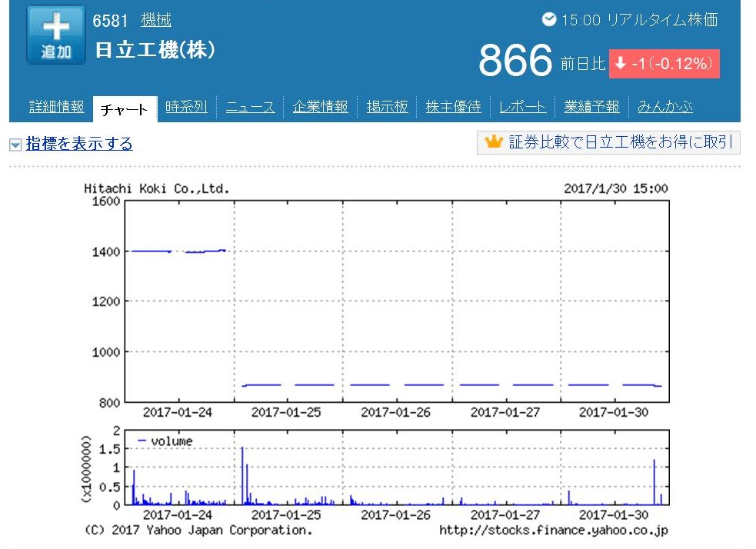Click the http://stocks.finance.yahoo.co.jp text
756x549 pixels.
click(554, 531)
